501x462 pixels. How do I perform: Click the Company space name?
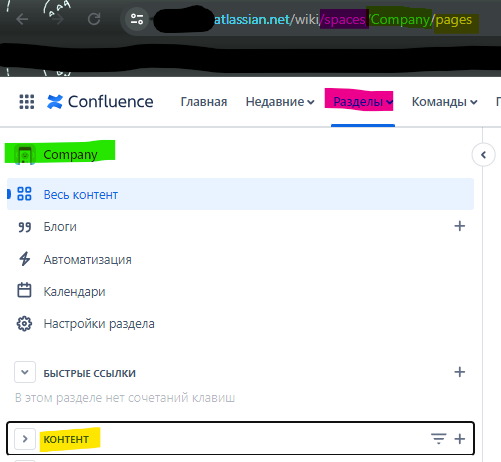pos(70,155)
